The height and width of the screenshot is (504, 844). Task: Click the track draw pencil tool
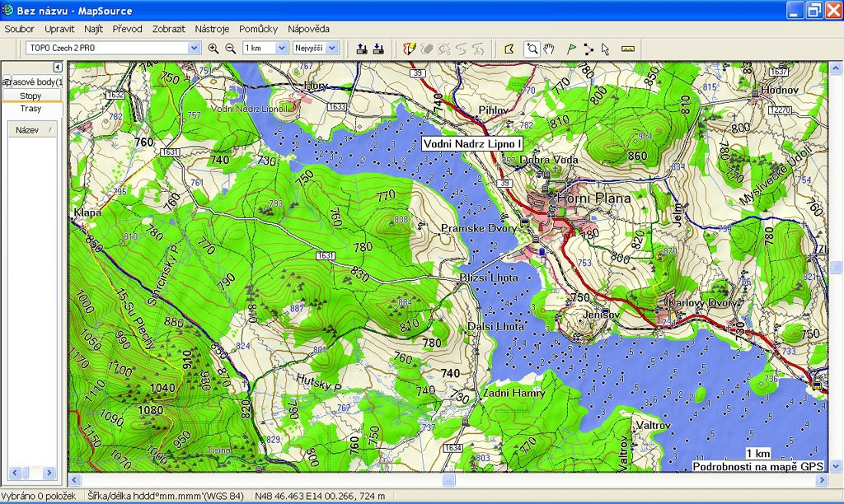click(x=410, y=49)
